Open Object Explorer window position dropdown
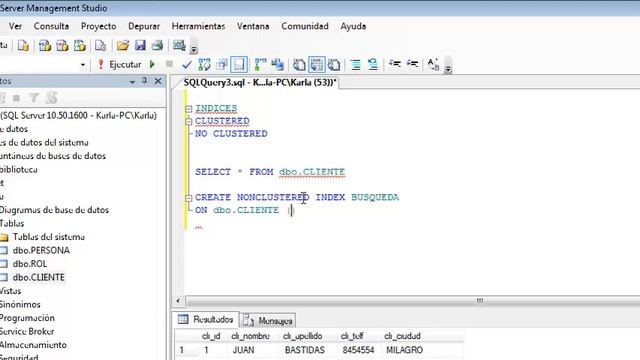Image resolution: width=640 pixels, height=360 pixels. (132, 82)
